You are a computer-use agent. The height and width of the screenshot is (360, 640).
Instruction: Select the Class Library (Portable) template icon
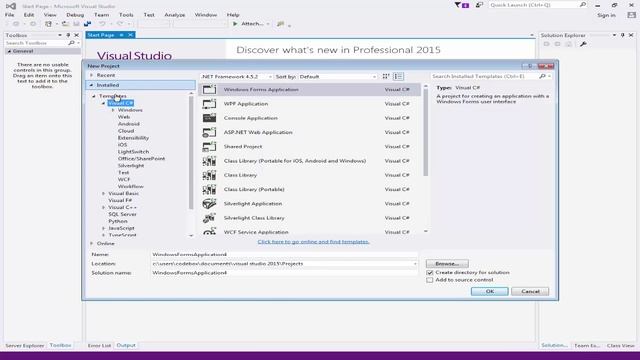[x=209, y=189]
